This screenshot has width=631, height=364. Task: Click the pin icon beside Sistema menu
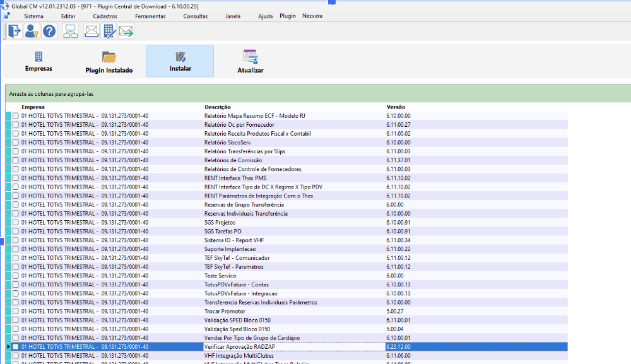pyautogui.click(x=6, y=16)
